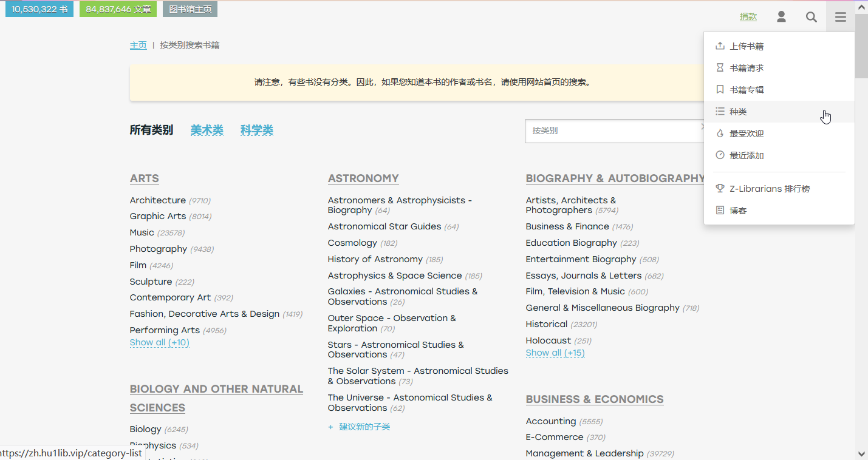The image size is (868, 460).
Task: Click the 捐款 donate link
Action: [748, 17]
